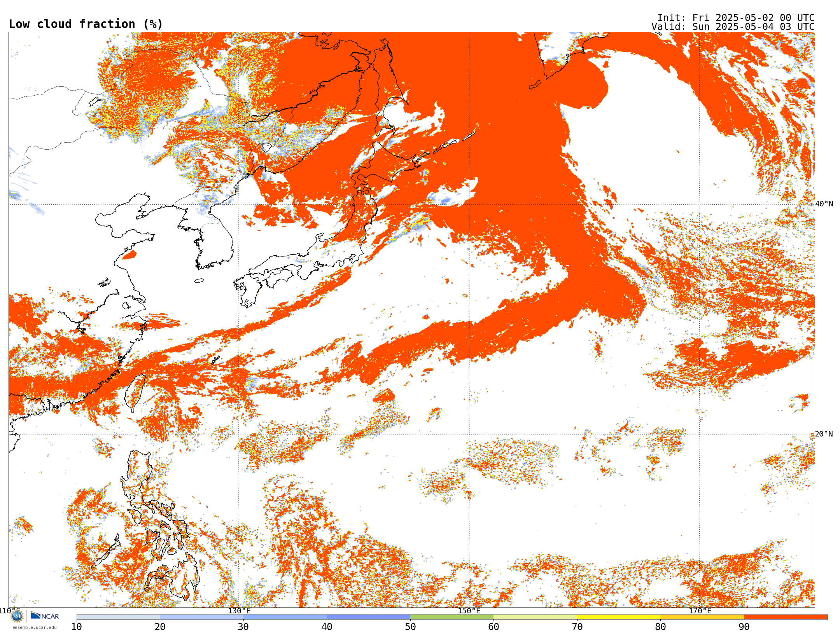Click the green 50-60 colorbar segment
Screen dimensions: 840x632
452,617
